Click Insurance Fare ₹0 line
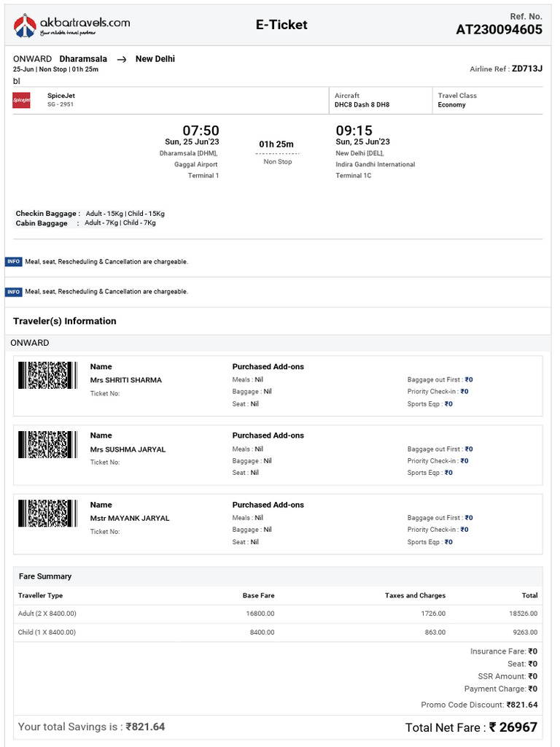The width and height of the screenshot is (560, 747). pos(504,651)
